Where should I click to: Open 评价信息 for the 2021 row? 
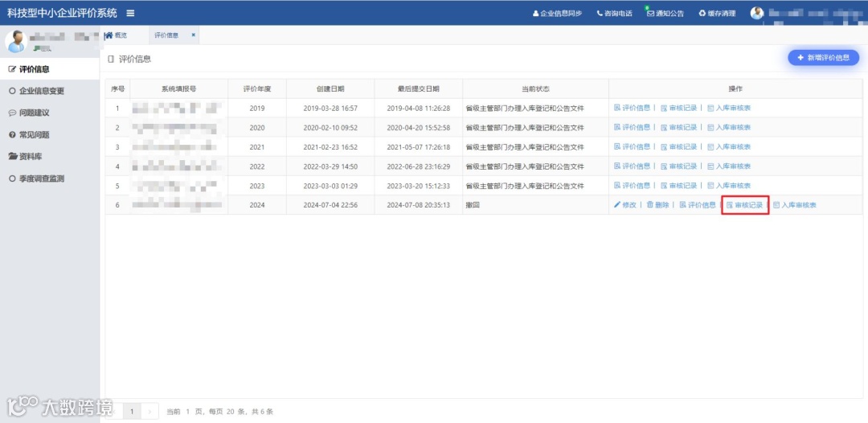(x=633, y=146)
